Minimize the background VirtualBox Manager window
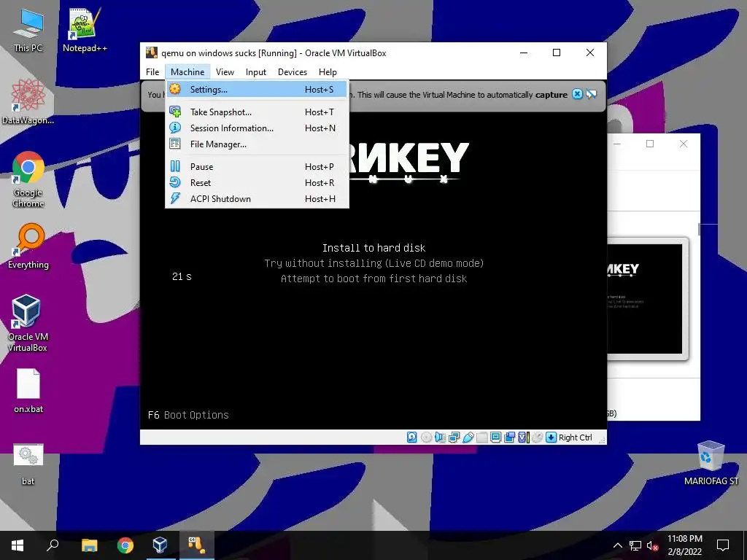The image size is (747, 560). coord(617,144)
